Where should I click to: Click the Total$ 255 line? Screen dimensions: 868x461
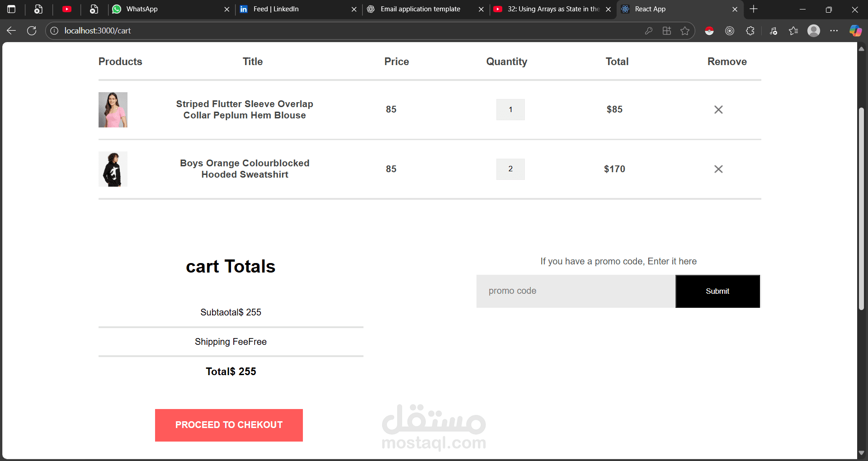(x=231, y=372)
